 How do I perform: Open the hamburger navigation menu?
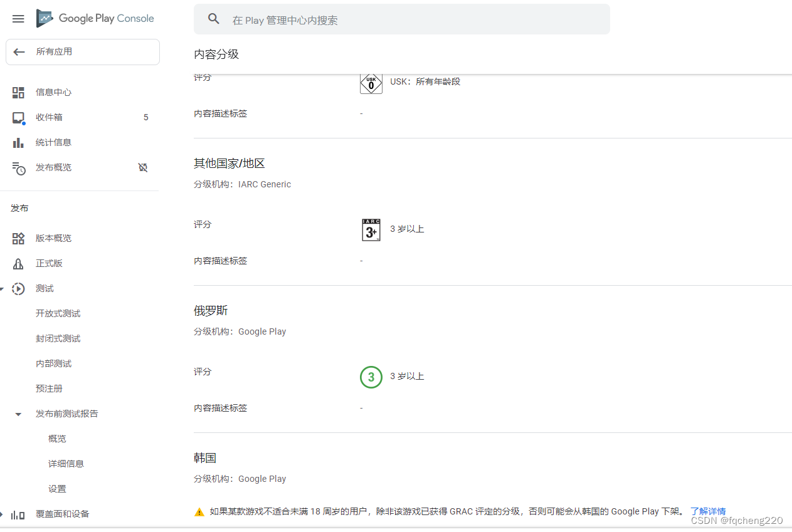[18, 19]
